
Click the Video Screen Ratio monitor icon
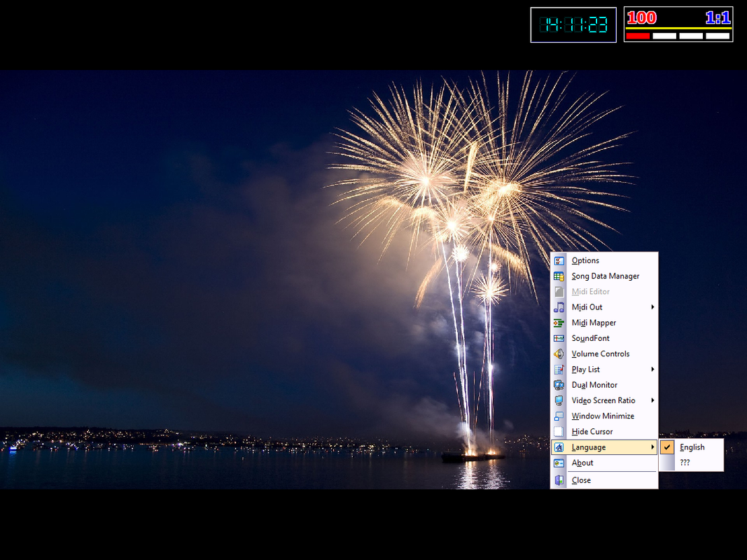click(x=559, y=400)
